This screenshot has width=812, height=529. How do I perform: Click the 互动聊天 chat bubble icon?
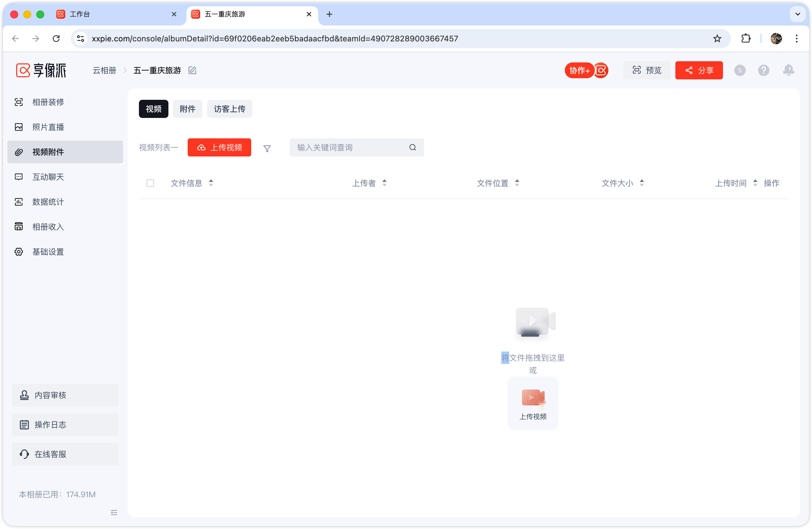tap(19, 177)
